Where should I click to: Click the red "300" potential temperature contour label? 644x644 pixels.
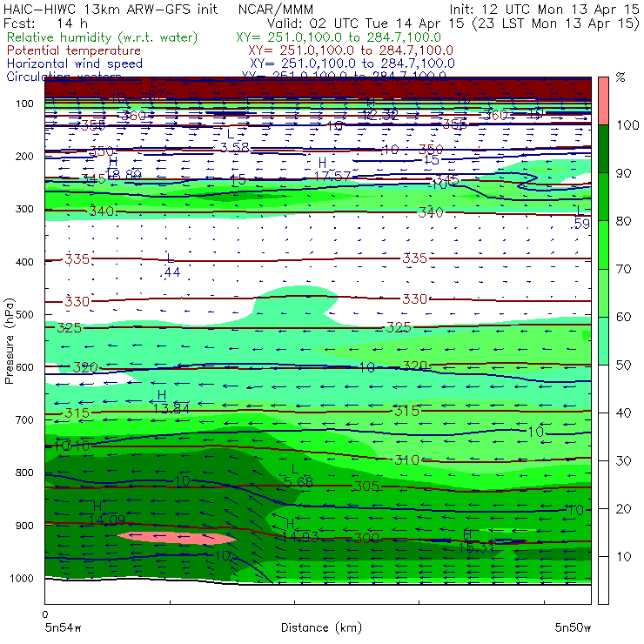click(366, 538)
